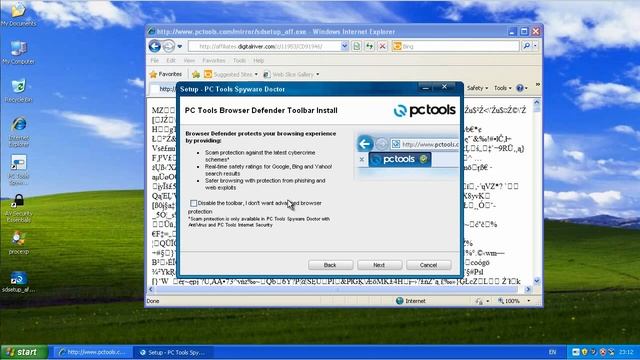The height and width of the screenshot is (360, 640).
Task: Click the horizontal scrollbar left arrow
Action: (151, 289)
